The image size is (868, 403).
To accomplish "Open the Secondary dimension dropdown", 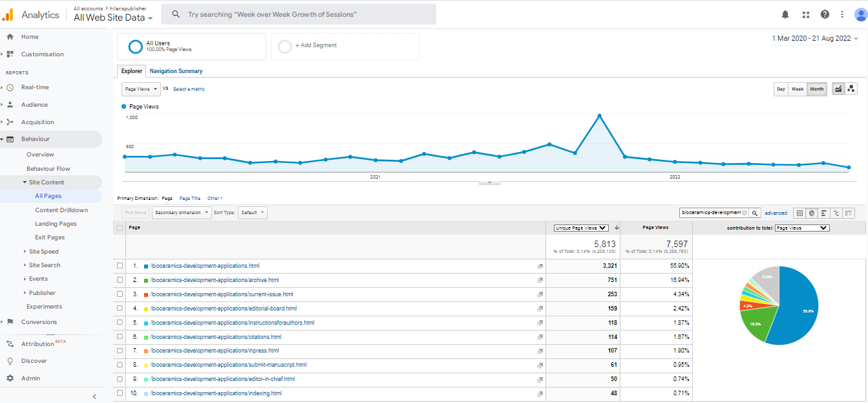I will tap(182, 213).
